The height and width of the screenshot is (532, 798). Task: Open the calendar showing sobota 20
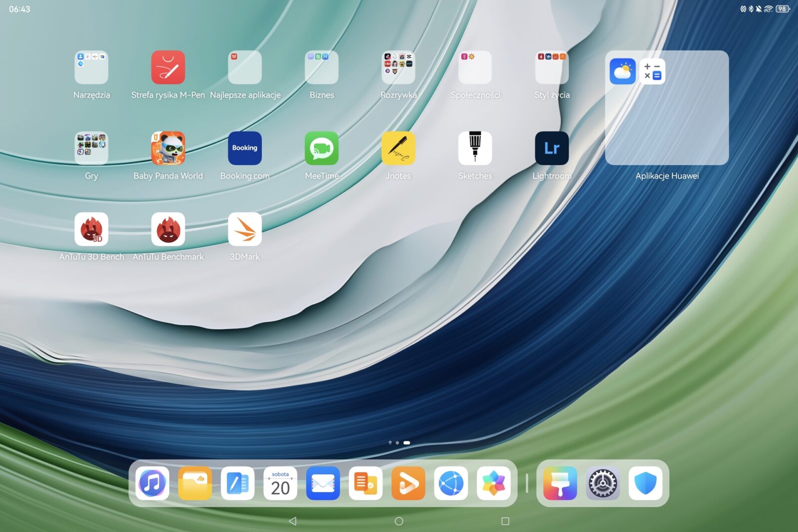click(280, 483)
